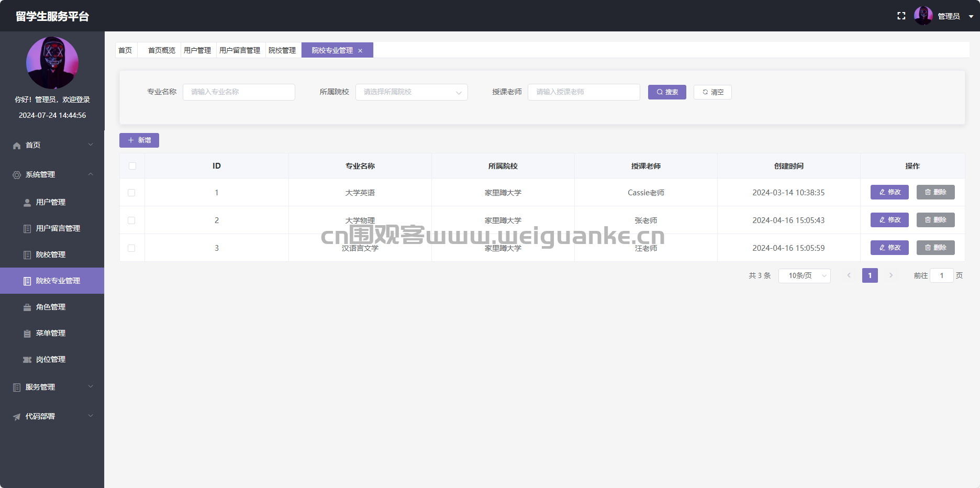The height and width of the screenshot is (488, 980).
Task: Click the home icon beside 首页 in sidebar
Action: (17, 146)
